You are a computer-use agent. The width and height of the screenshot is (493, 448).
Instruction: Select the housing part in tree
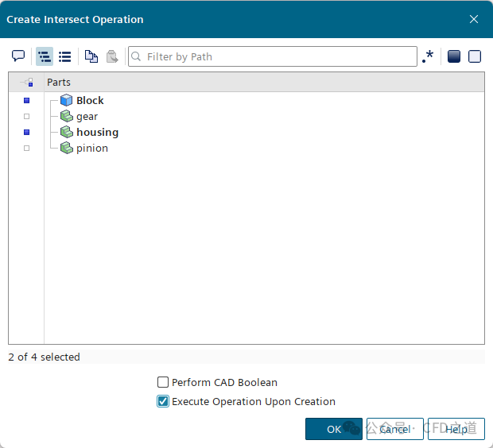point(97,133)
